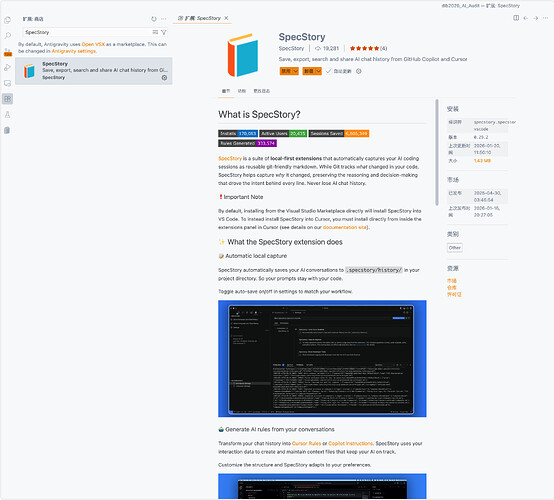Clear extensions search results icon
Screen dimensions: 554x500
coord(155,32)
